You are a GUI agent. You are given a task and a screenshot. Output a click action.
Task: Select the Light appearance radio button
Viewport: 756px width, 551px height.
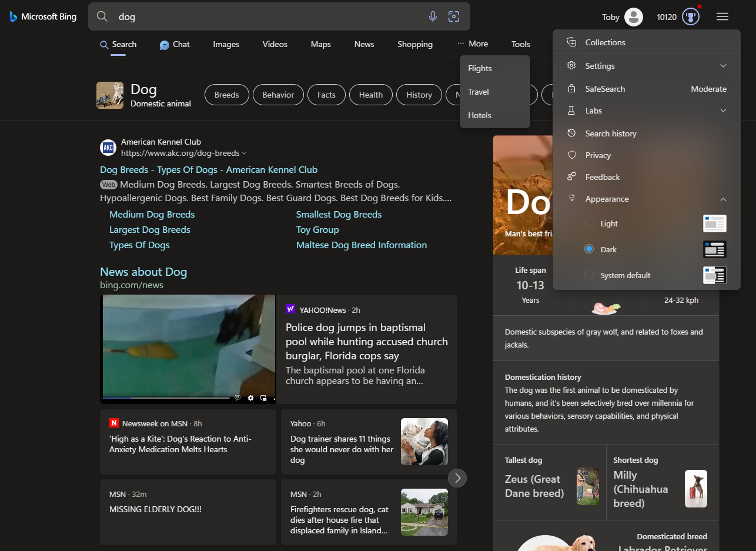pyautogui.click(x=589, y=223)
